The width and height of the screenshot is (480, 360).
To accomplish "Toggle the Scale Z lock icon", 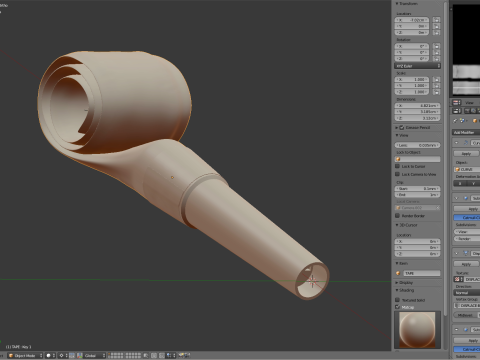I will tap(436, 92).
